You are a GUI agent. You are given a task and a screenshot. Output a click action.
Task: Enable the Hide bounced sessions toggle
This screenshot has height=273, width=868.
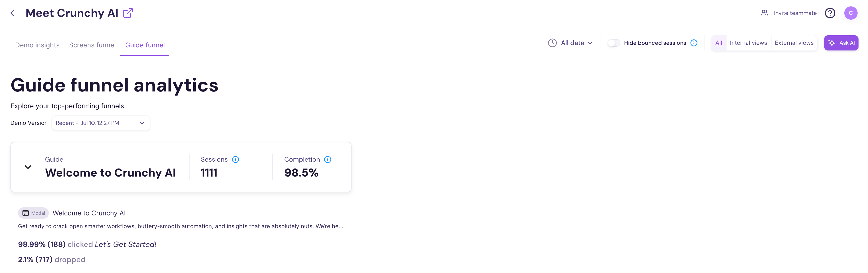pyautogui.click(x=614, y=43)
